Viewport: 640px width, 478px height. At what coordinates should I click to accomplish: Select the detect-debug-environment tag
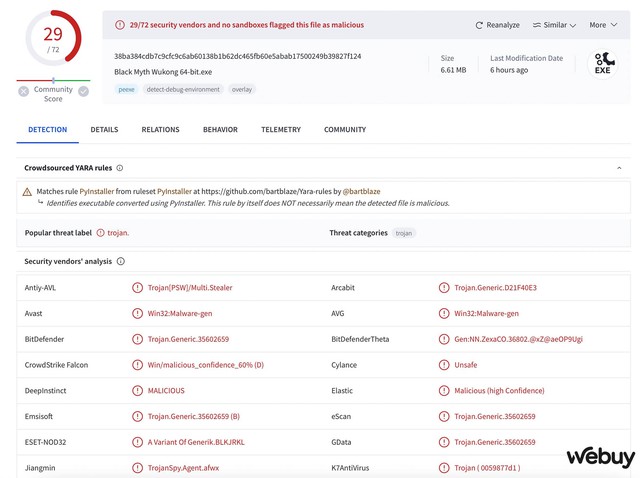183,89
